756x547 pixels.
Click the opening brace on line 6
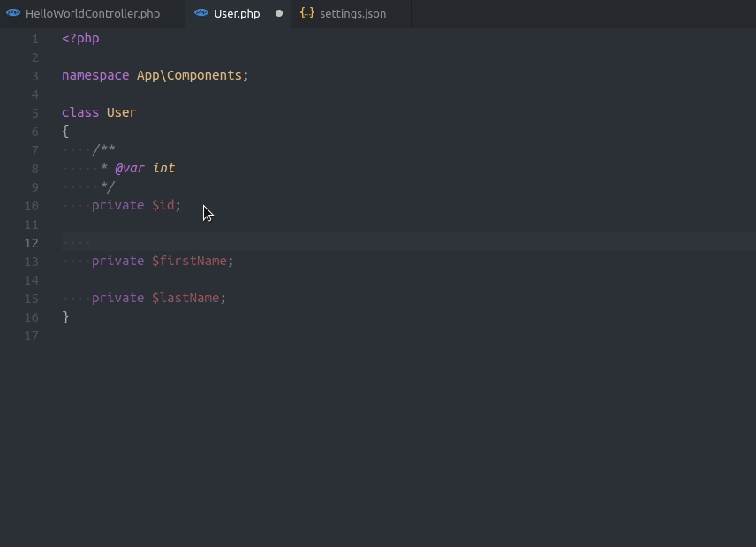(x=65, y=131)
